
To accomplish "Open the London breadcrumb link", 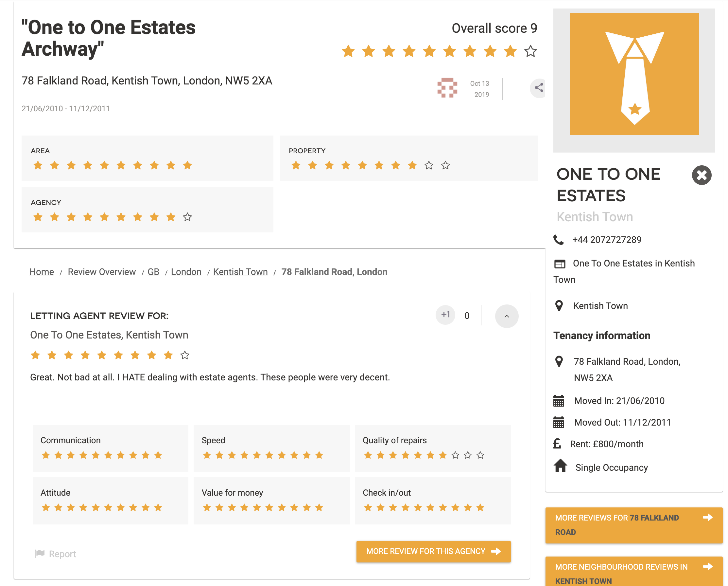I will tap(186, 272).
